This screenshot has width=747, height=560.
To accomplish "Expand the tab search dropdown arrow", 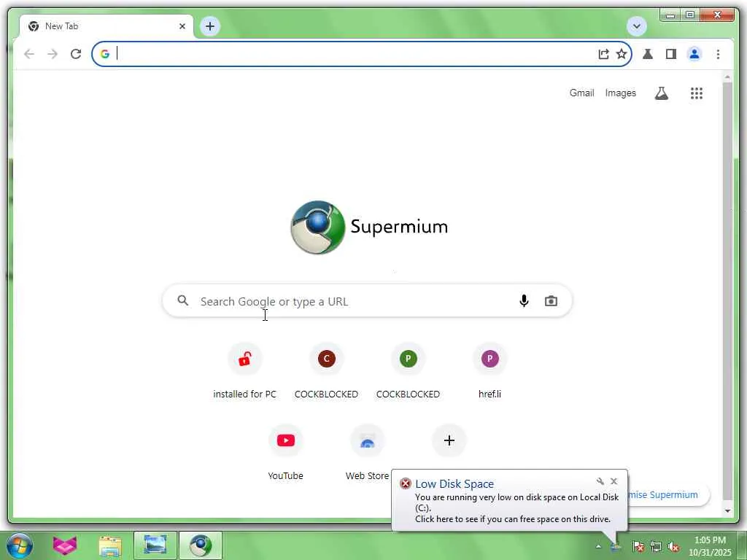I will 636,26.
